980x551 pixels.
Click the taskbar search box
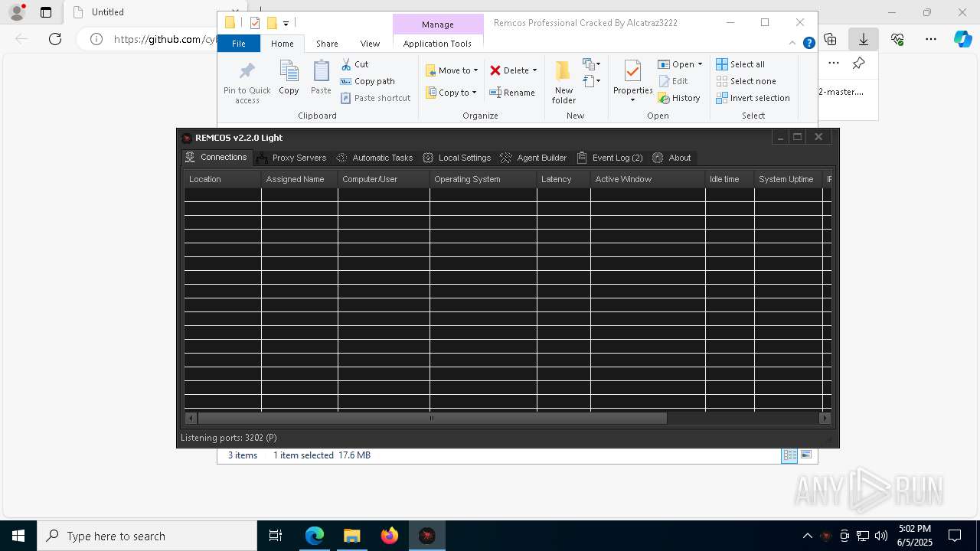tap(147, 536)
